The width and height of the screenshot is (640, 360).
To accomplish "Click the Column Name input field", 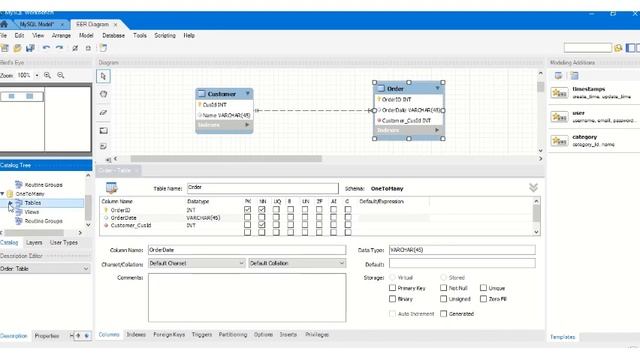I will [247, 250].
